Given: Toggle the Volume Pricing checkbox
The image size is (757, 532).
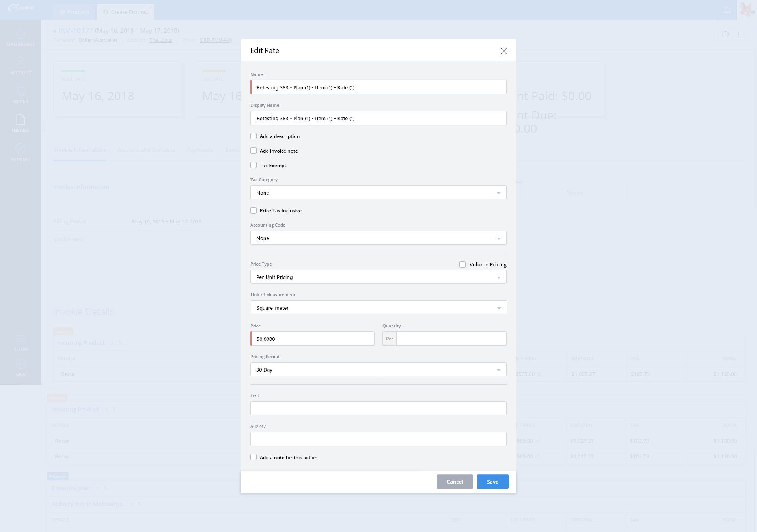Looking at the screenshot, I should (462, 264).
